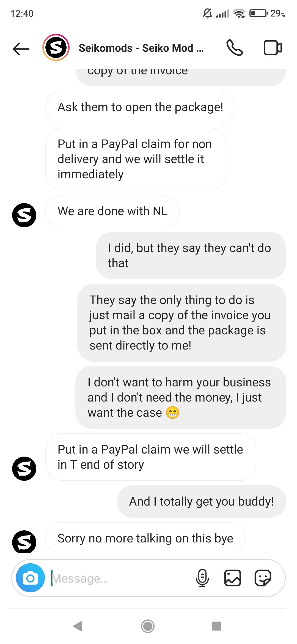297x644 pixels.
Task: Tap Android back navigation triangle
Action: (x=78, y=626)
